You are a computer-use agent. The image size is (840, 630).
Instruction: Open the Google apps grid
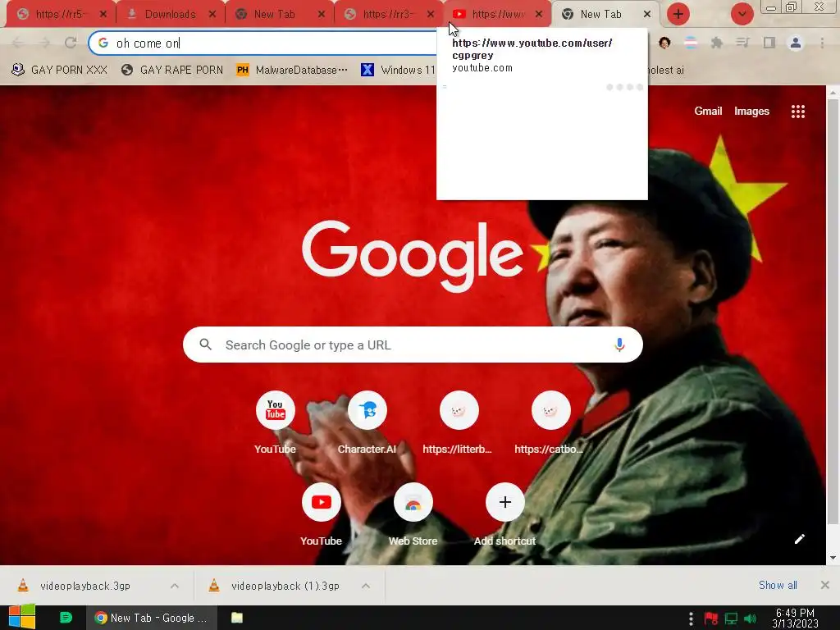pyautogui.click(x=797, y=112)
